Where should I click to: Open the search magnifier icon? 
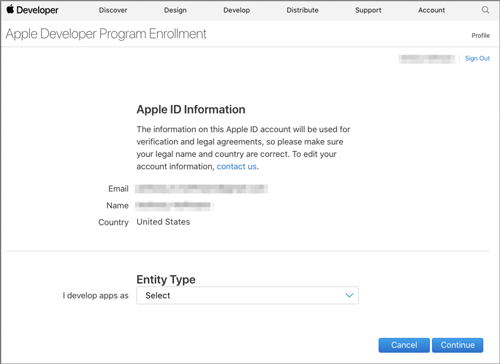click(485, 10)
